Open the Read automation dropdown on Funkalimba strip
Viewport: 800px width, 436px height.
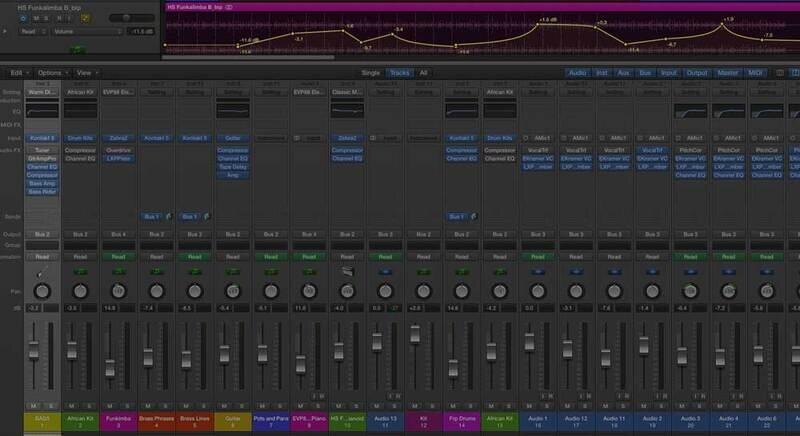(118, 257)
